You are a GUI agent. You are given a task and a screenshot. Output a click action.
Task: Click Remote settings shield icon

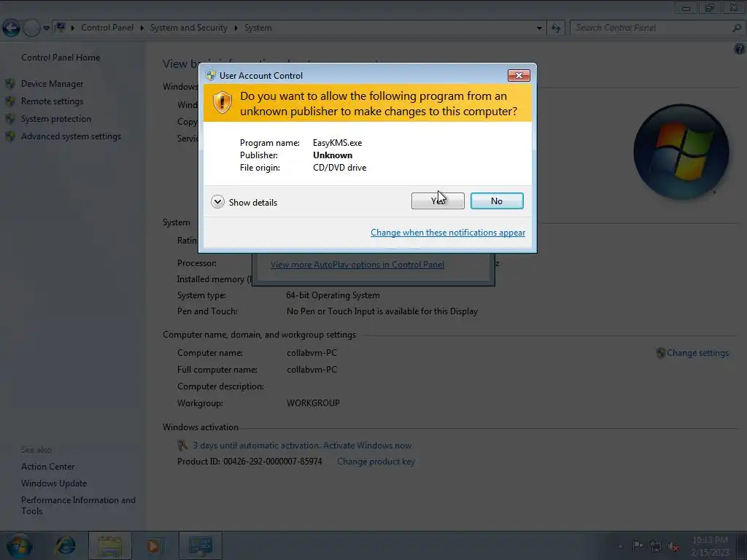pos(10,101)
